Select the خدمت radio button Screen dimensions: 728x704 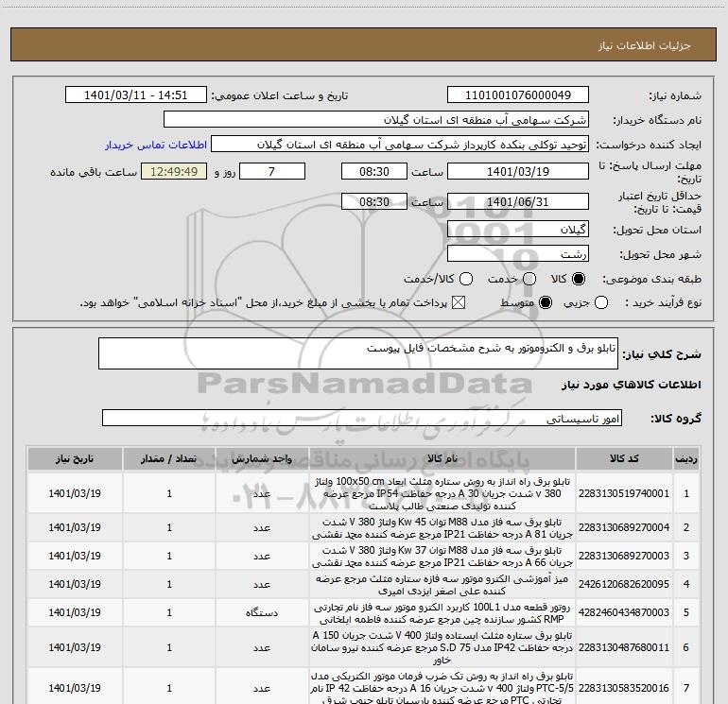point(529,279)
